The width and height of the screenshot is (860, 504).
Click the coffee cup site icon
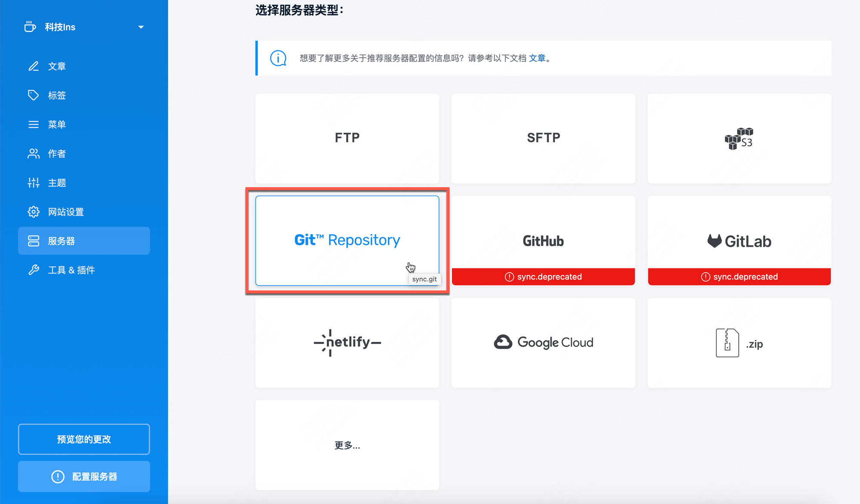30,27
